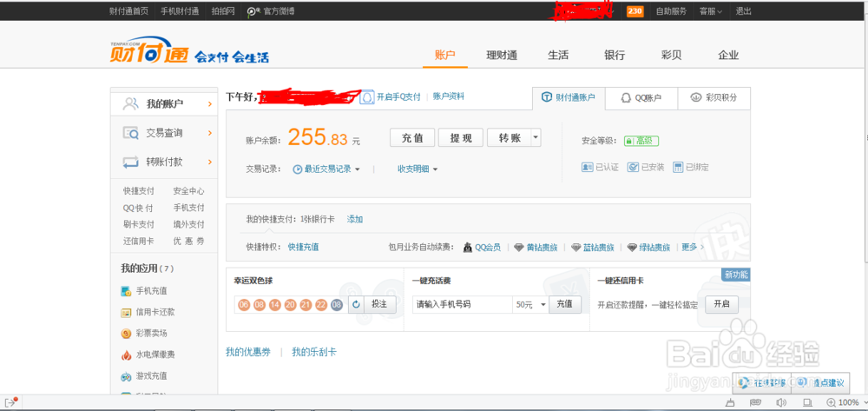Click the 提现 withdraw button
868x411 pixels.
[x=461, y=137]
